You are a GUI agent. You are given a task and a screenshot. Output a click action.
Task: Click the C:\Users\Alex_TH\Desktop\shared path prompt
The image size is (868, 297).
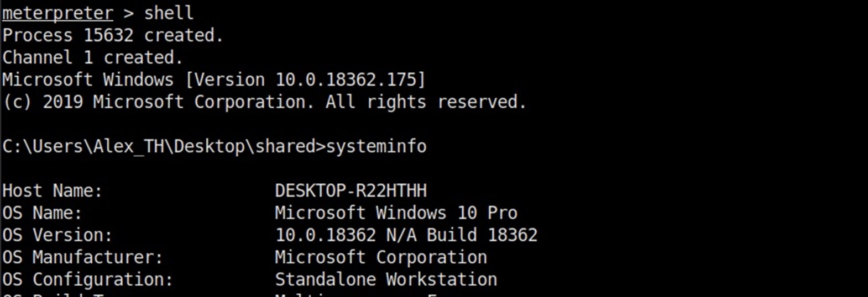click(159, 146)
